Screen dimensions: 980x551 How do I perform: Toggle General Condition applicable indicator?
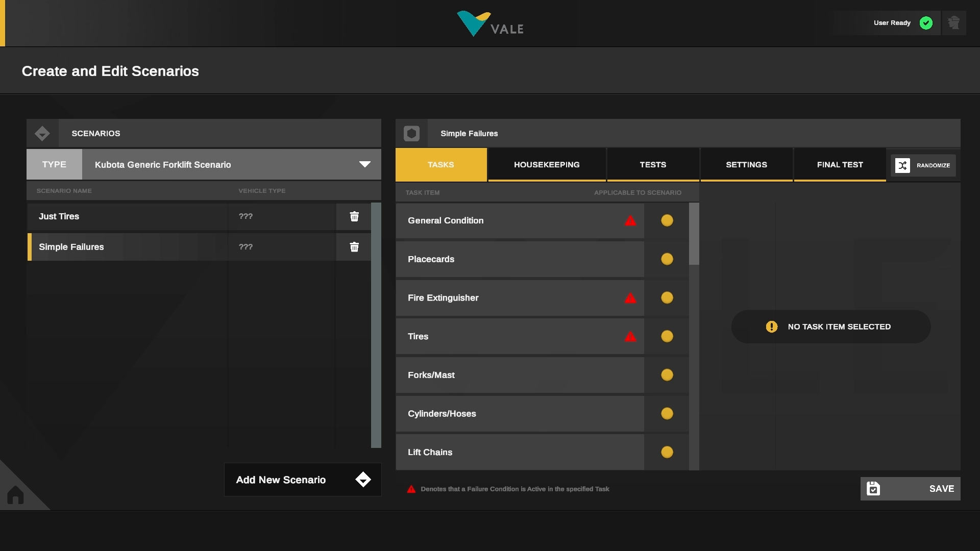[x=667, y=220]
